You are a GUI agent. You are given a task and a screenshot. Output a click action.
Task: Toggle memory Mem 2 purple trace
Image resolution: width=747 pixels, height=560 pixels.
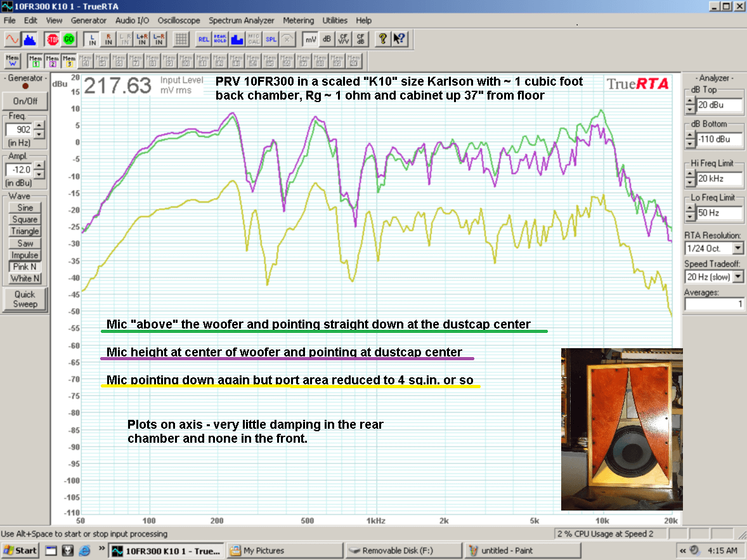(53, 61)
